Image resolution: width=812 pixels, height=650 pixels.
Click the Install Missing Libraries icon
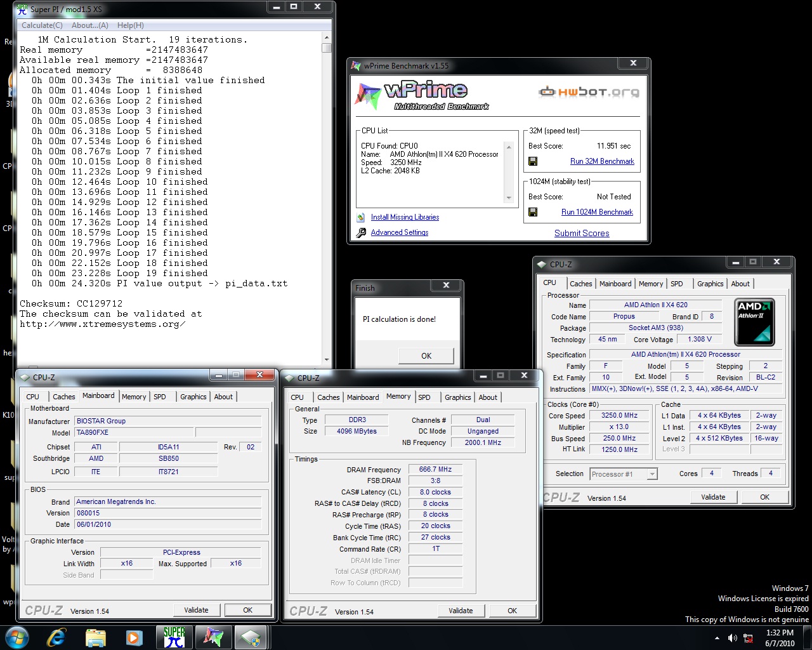coord(361,217)
